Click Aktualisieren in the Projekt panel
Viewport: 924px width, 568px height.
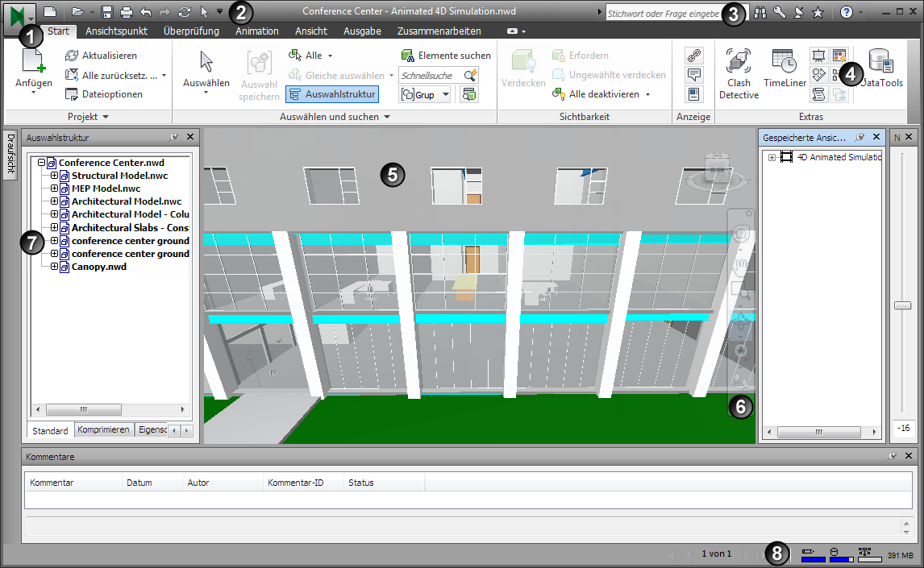pyautogui.click(x=102, y=56)
